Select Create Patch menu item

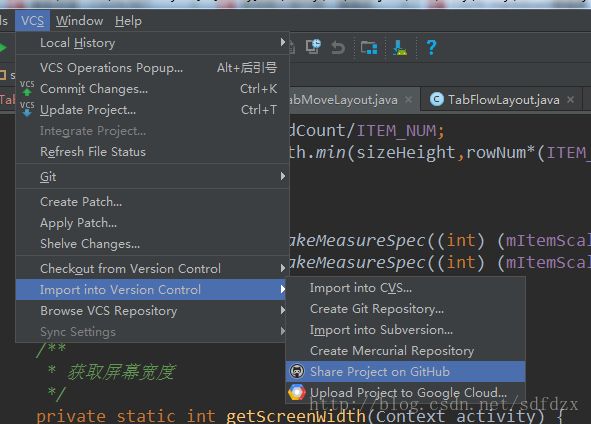(152, 202)
